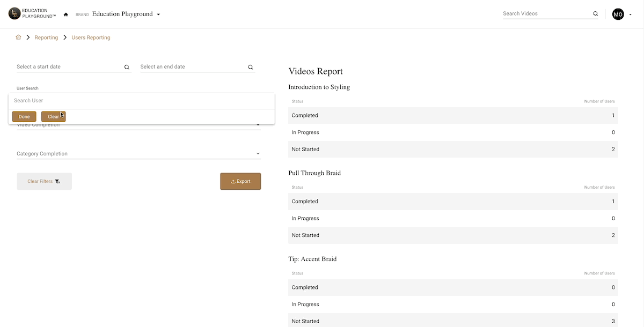Click the magnifier icon in Search Videos
Screen dimensions: 644x327
(595, 13)
